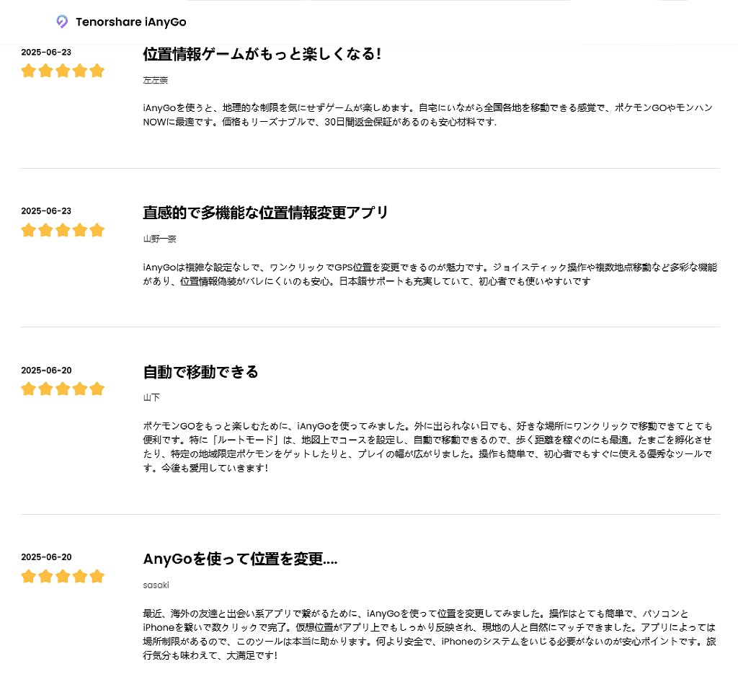This screenshot has width=738, height=700.
Task: Click the review text starting with ポケモンGOをもっと楽しむ
Action: (428, 446)
